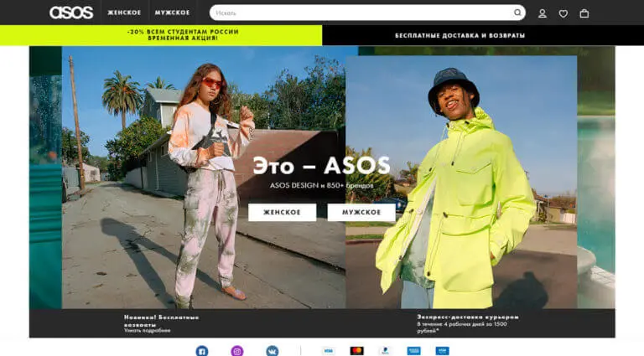Viewport: 644px width, 356px height.
Task: Open the VK social icon
Action: 272,351
